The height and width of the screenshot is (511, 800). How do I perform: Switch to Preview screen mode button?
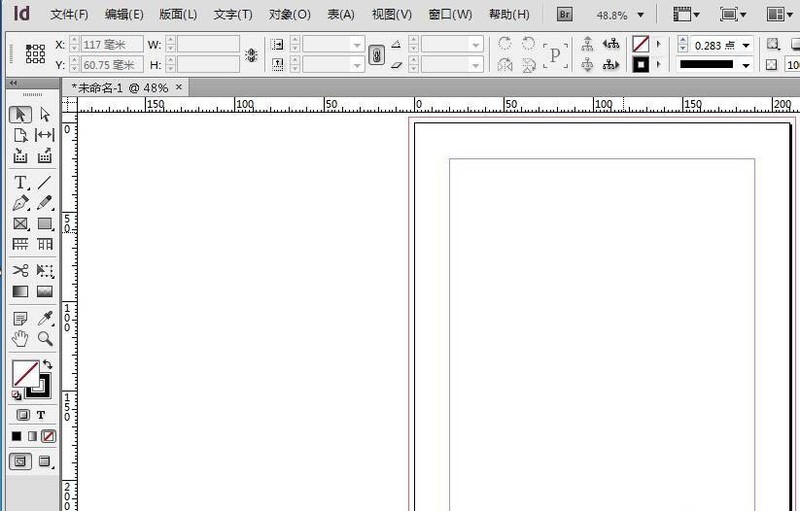point(45,462)
